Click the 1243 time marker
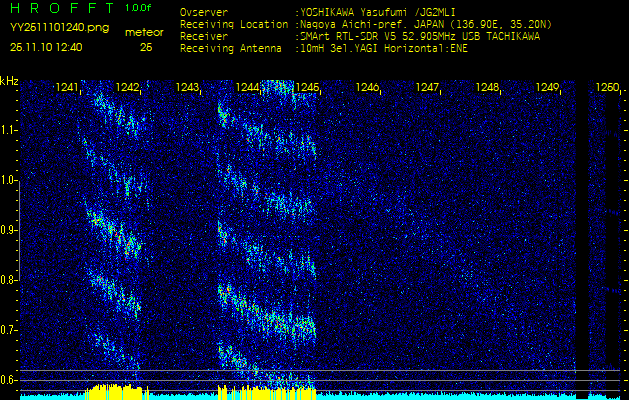 coord(187,87)
